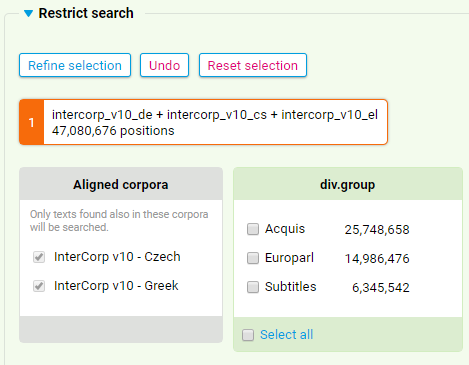Click the Subtitles count 6,345,542

click(381, 288)
